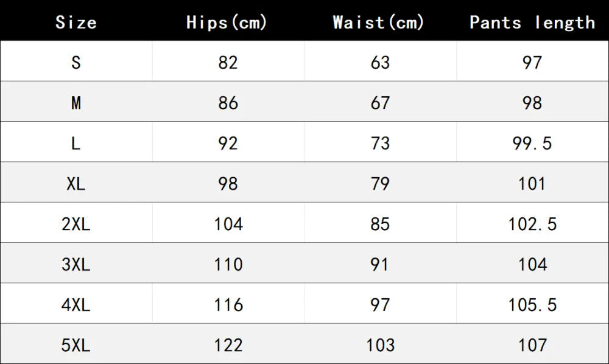Click waist value 85 in 2XL row
The height and width of the screenshot is (364, 609).
click(380, 224)
